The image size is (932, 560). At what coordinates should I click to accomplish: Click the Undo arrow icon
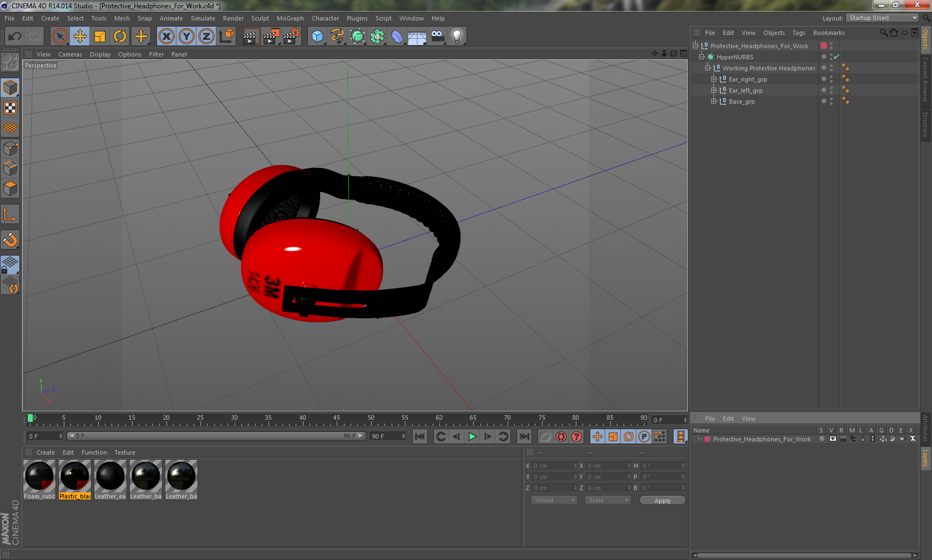coord(14,37)
